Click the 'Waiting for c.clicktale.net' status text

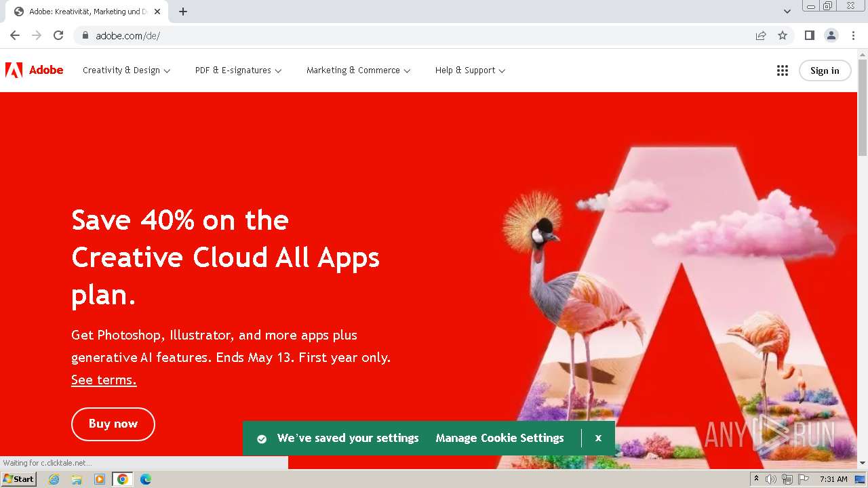(47, 463)
